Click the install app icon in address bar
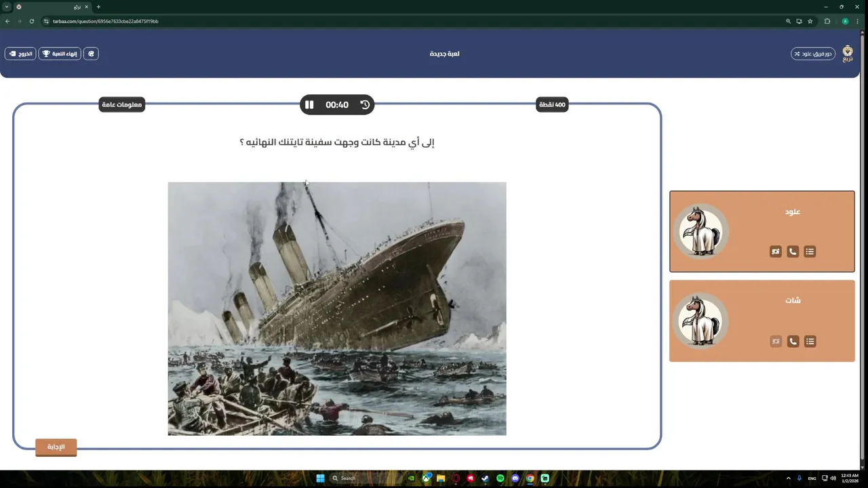 click(799, 21)
